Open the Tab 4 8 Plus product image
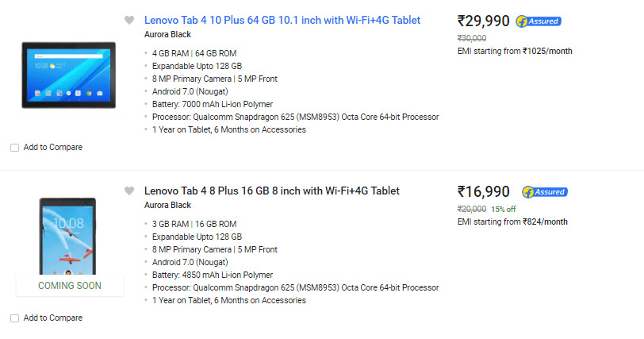Viewport: 644px width, 339px height. (67, 236)
